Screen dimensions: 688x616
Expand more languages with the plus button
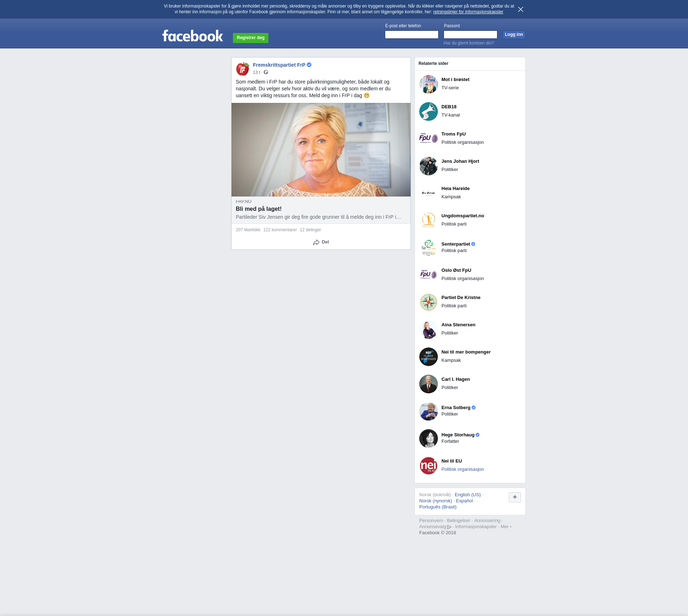click(515, 497)
